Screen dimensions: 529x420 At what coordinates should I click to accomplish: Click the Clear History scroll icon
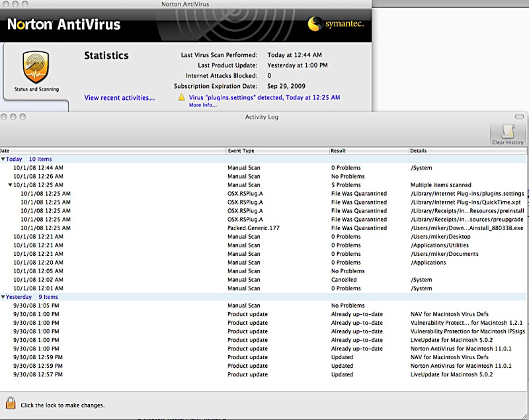pyautogui.click(x=507, y=132)
